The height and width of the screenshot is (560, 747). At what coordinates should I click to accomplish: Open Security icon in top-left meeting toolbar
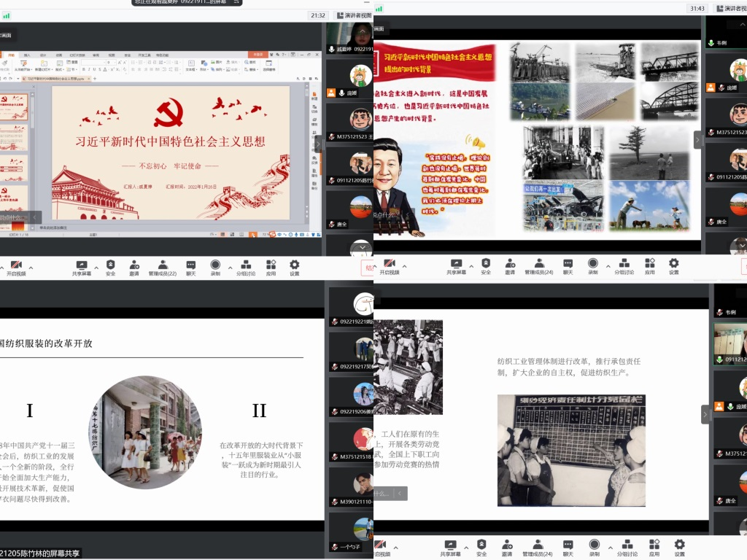point(110,265)
